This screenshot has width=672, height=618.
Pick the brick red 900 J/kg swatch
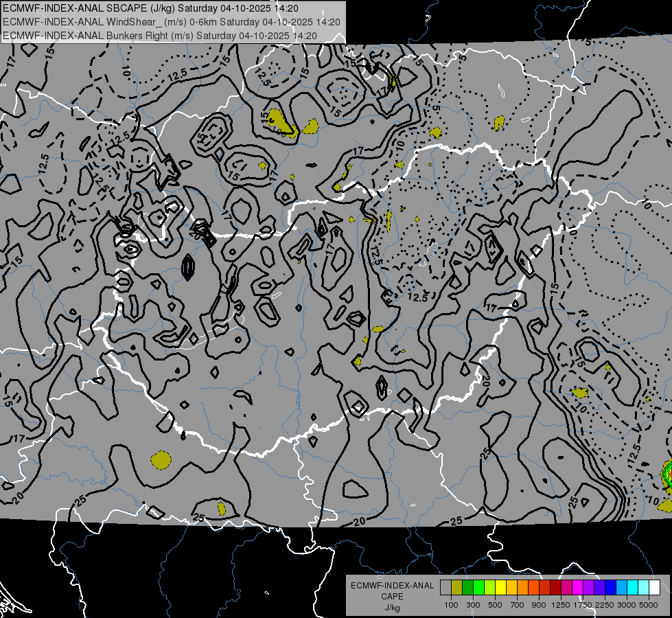(x=545, y=587)
